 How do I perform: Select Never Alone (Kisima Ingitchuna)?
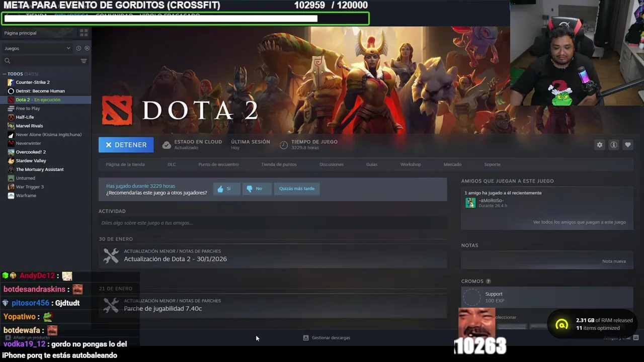tap(48, 134)
